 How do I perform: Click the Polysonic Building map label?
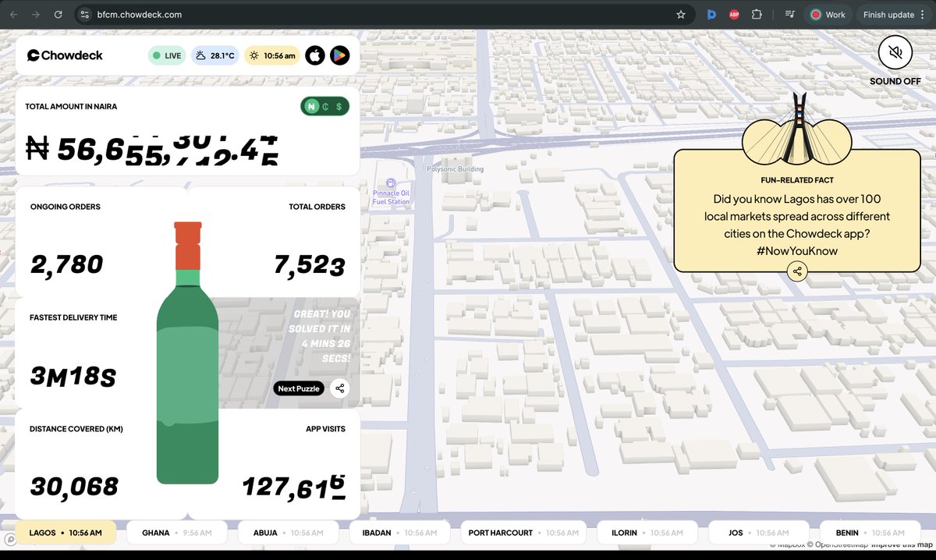[455, 169]
